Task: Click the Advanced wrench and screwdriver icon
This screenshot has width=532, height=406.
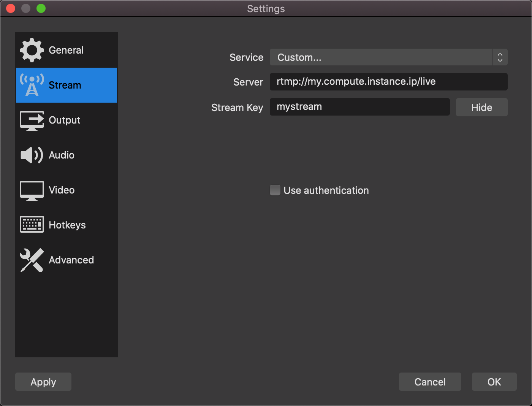Action: point(32,260)
